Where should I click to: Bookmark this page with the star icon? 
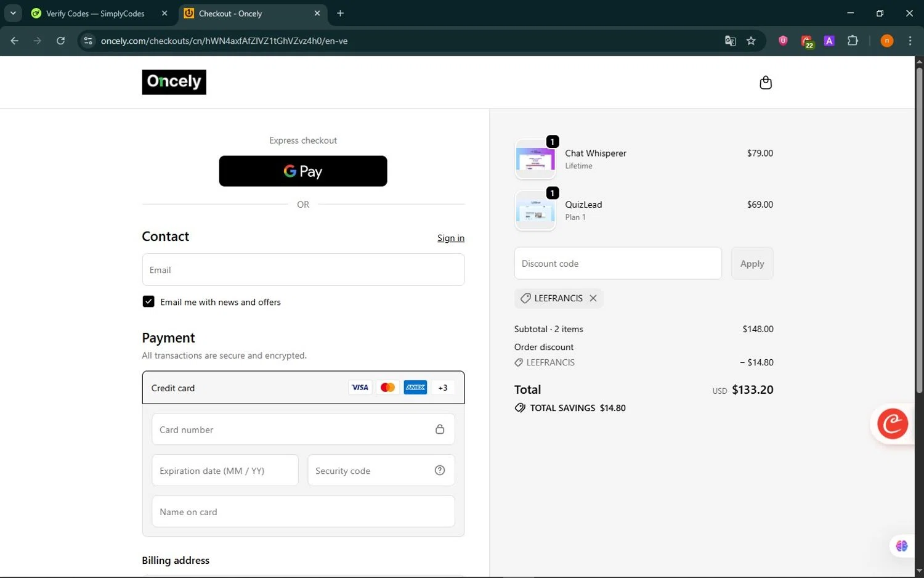(x=751, y=41)
